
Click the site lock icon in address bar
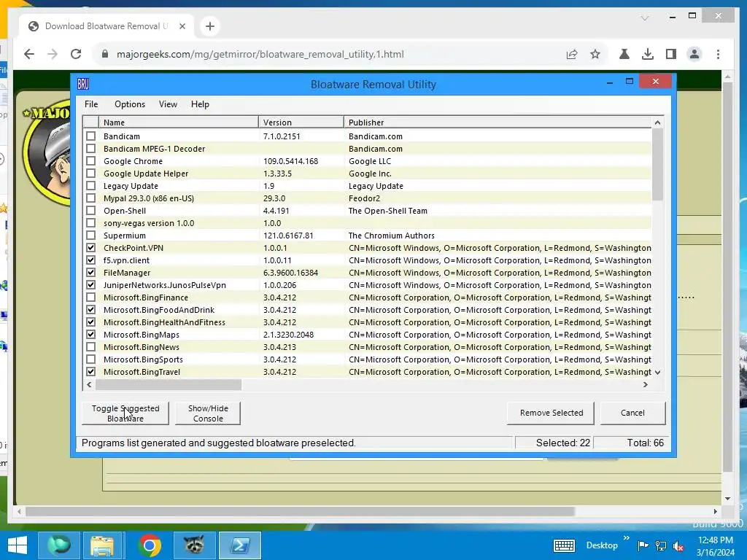(x=105, y=54)
